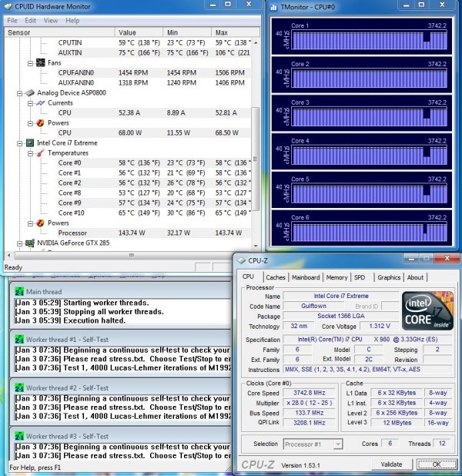Viewport: 462px width, 476px height.
Task: Collapse Intel Core i7 Extreme node
Action: coord(19,143)
